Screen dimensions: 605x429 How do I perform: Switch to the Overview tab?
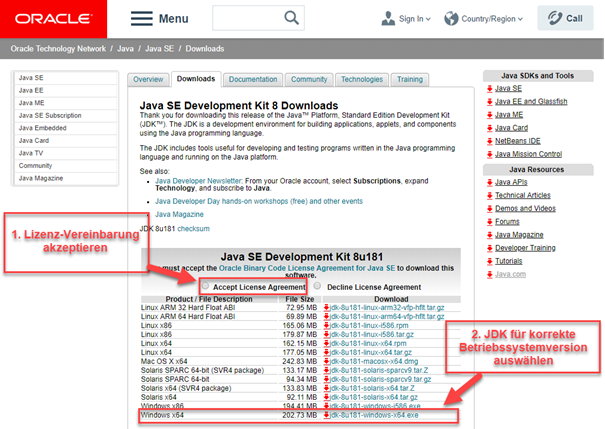click(x=148, y=79)
